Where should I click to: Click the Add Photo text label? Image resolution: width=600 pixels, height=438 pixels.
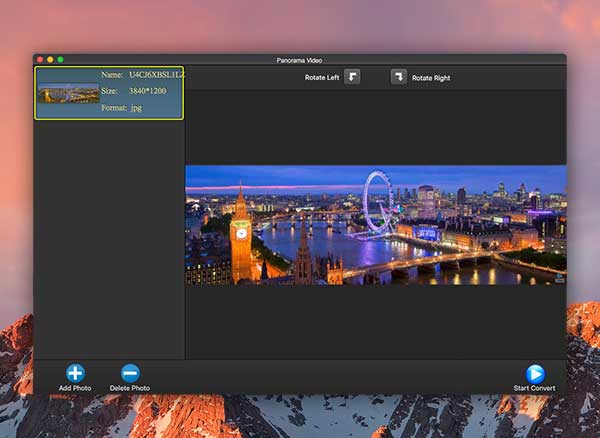point(75,388)
